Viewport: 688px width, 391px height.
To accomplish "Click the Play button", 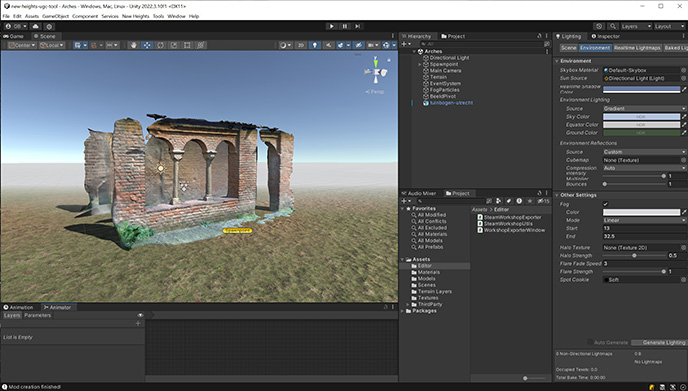I will (x=331, y=26).
